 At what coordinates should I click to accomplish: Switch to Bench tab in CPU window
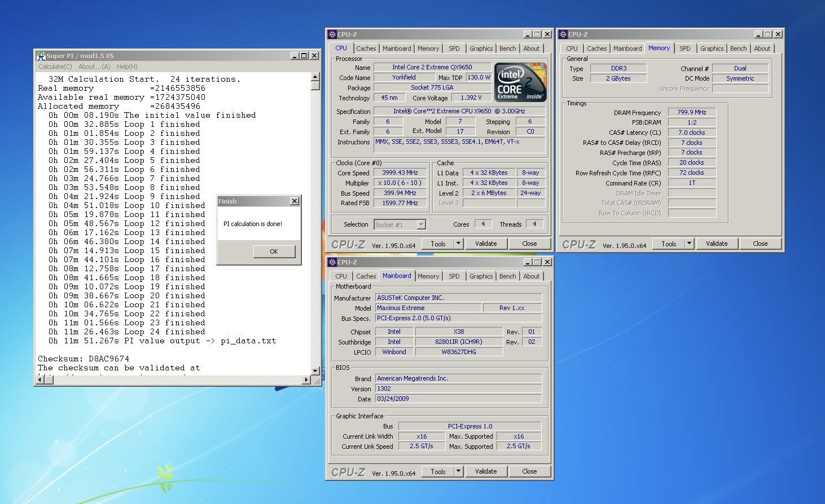click(x=507, y=48)
